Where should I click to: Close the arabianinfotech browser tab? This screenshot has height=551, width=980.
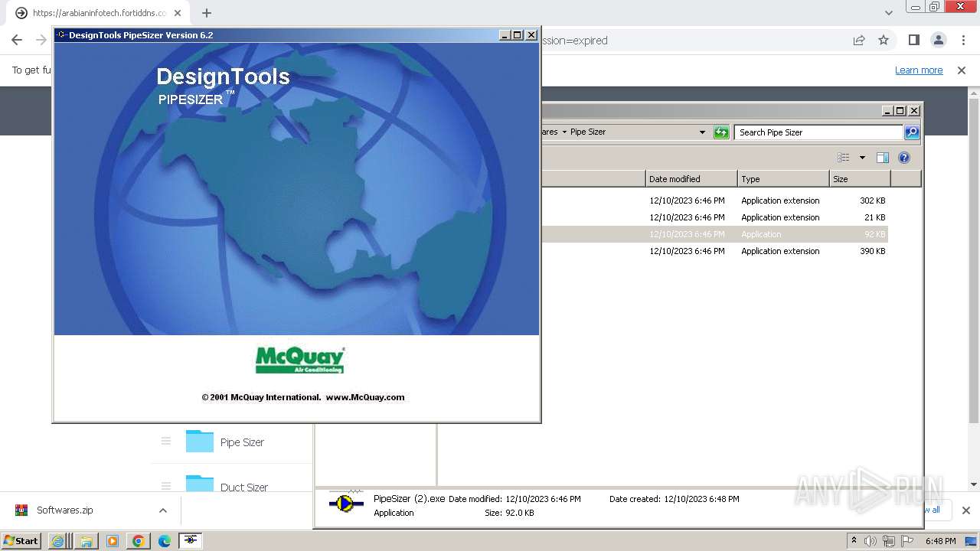click(178, 13)
